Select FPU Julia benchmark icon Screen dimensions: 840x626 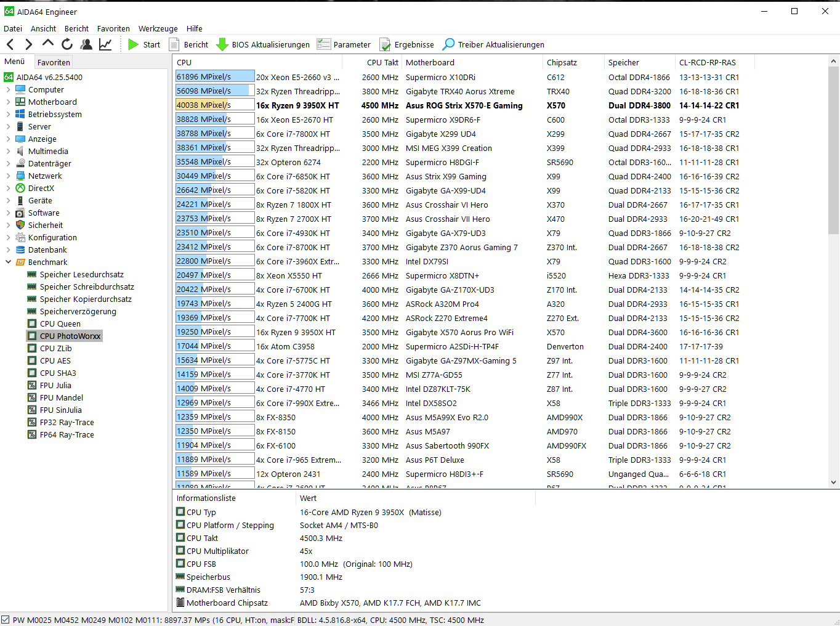pyautogui.click(x=32, y=385)
